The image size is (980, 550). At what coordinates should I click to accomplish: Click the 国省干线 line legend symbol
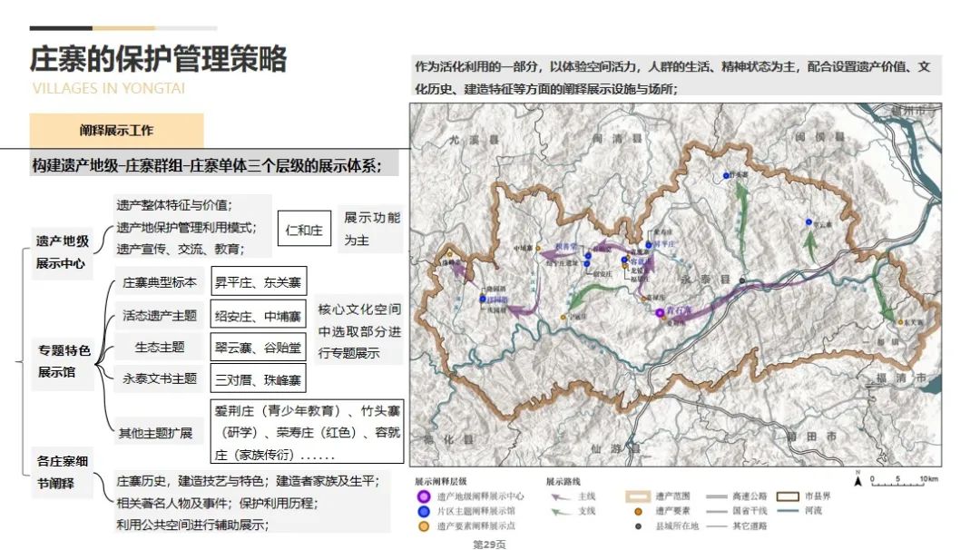coord(716,511)
